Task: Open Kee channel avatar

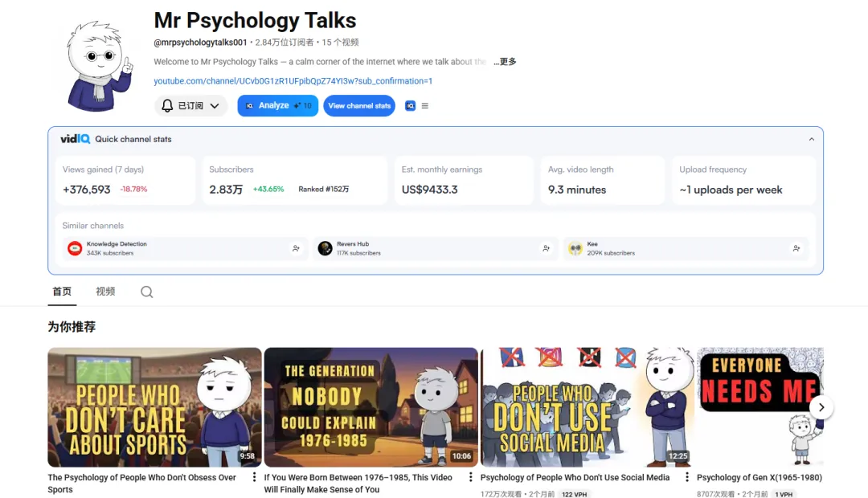Action: (x=575, y=248)
